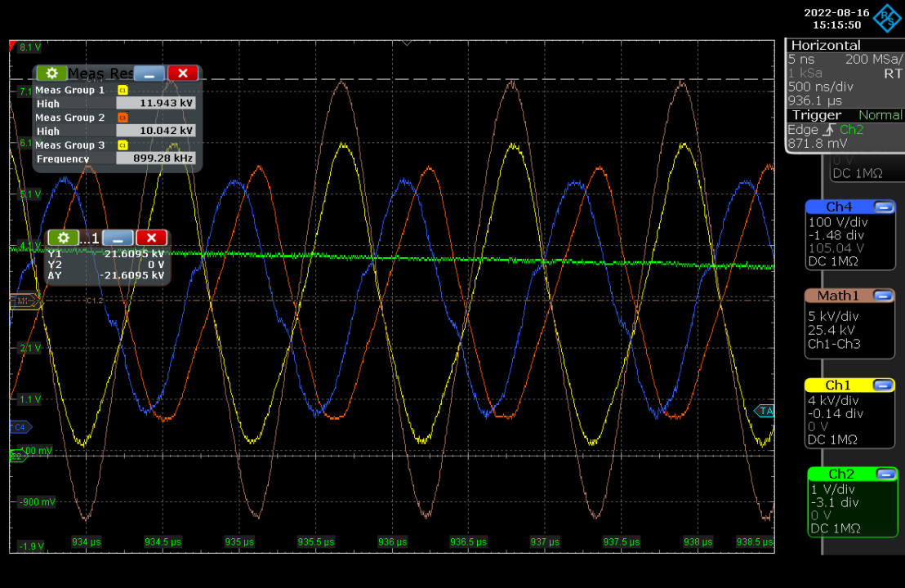Click orange C3 source icon for Meas Group 2
Viewport: 905px width, 588px height.
pyautogui.click(x=123, y=118)
